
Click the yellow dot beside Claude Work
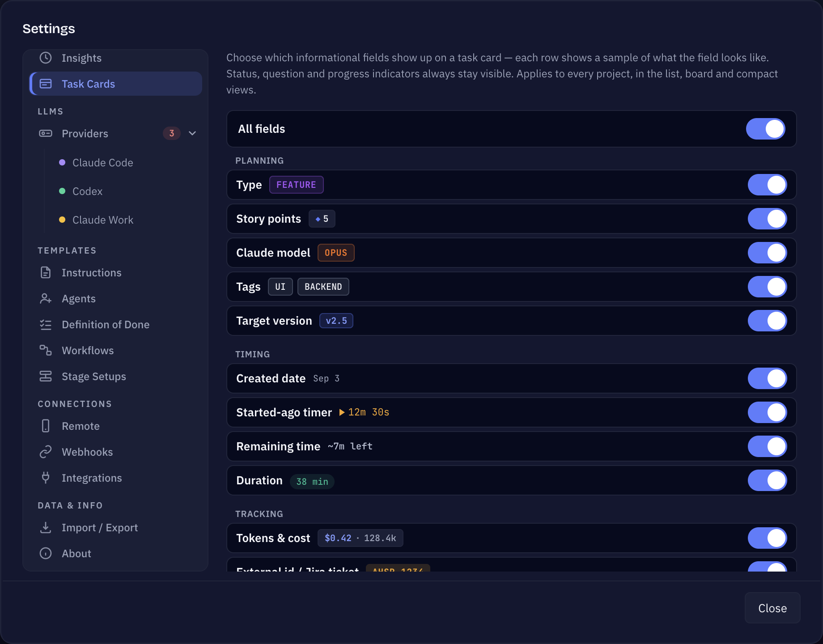[x=62, y=220]
